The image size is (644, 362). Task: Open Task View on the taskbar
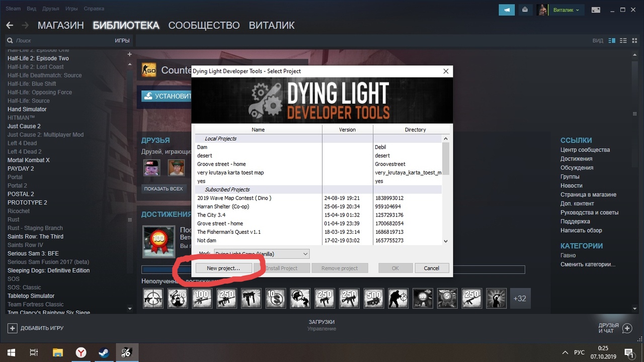coord(34,352)
